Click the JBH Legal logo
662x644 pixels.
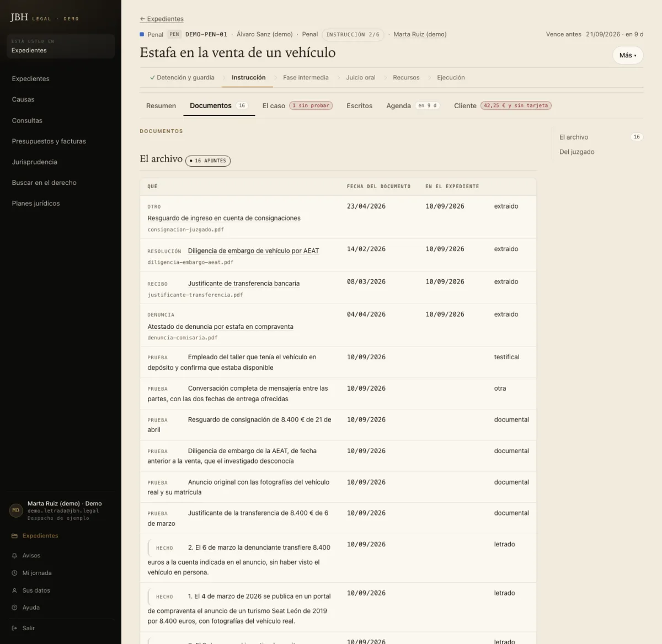pos(45,18)
